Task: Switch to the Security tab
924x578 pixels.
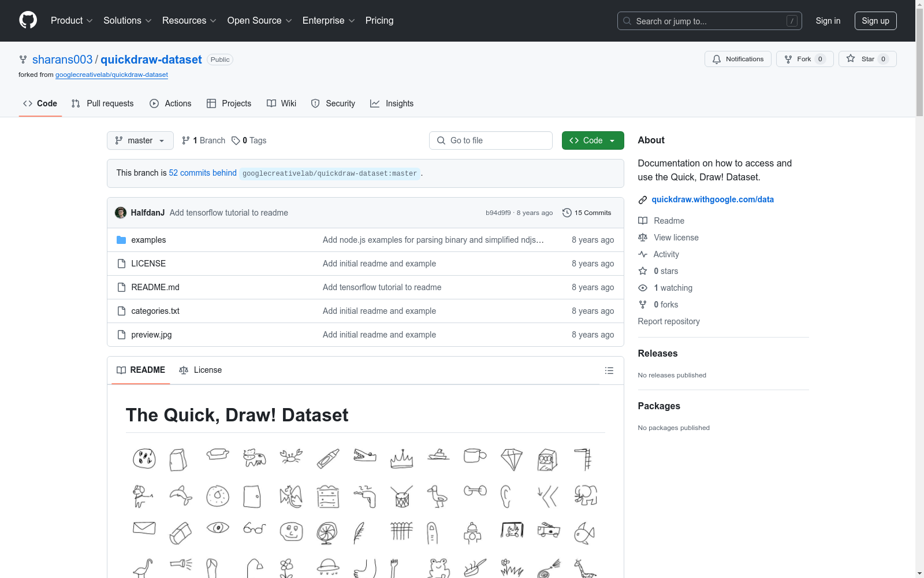Action: pyautogui.click(x=333, y=103)
